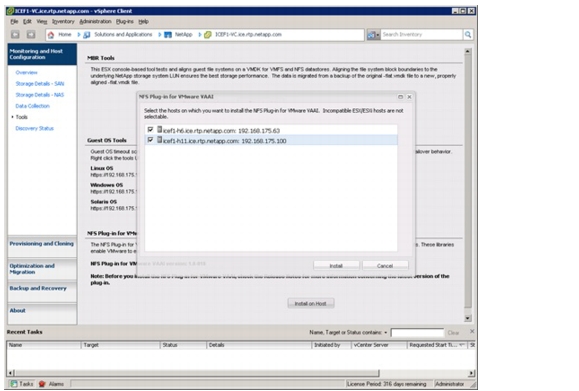Click the Tasks label in status bar
The image size is (579, 391).
[x=26, y=384]
